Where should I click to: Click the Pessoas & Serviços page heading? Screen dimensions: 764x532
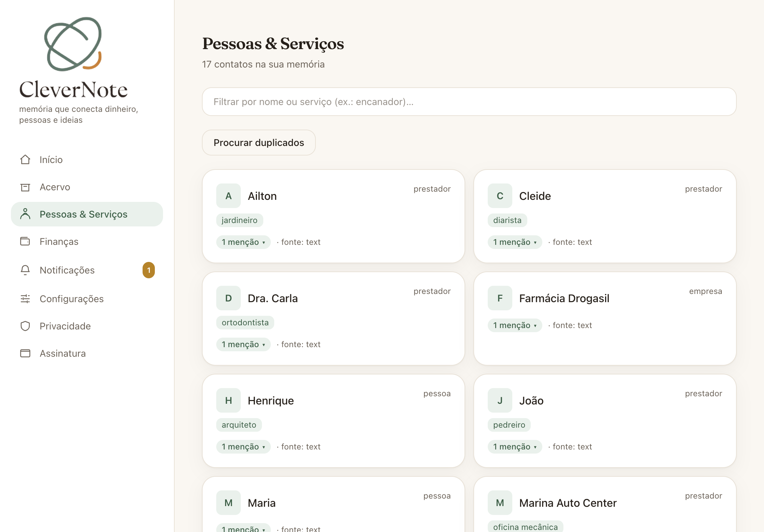coord(273,44)
